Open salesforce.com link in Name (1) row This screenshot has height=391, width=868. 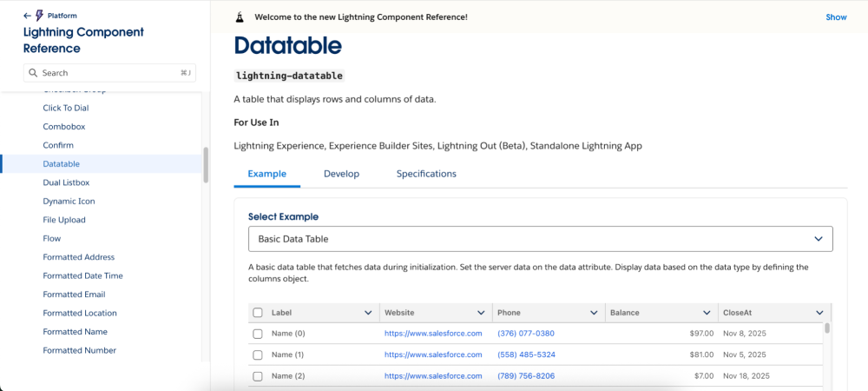point(433,355)
